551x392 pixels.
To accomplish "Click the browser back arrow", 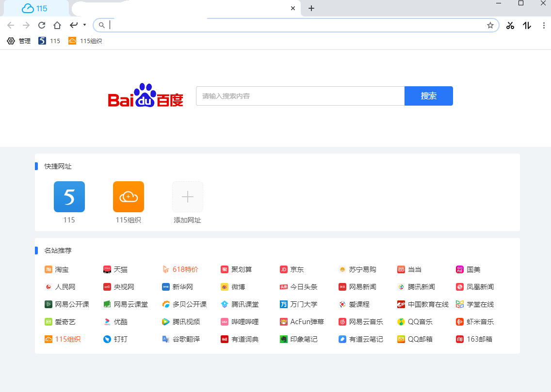I will pos(11,25).
